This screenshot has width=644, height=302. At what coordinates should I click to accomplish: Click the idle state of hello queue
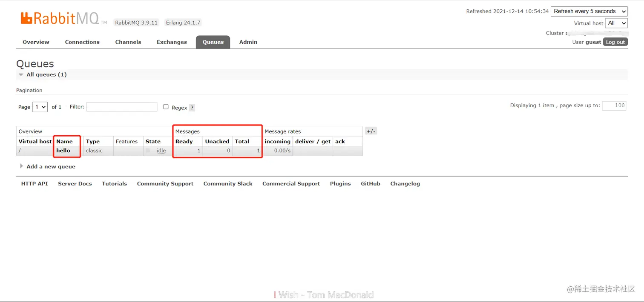click(x=161, y=151)
